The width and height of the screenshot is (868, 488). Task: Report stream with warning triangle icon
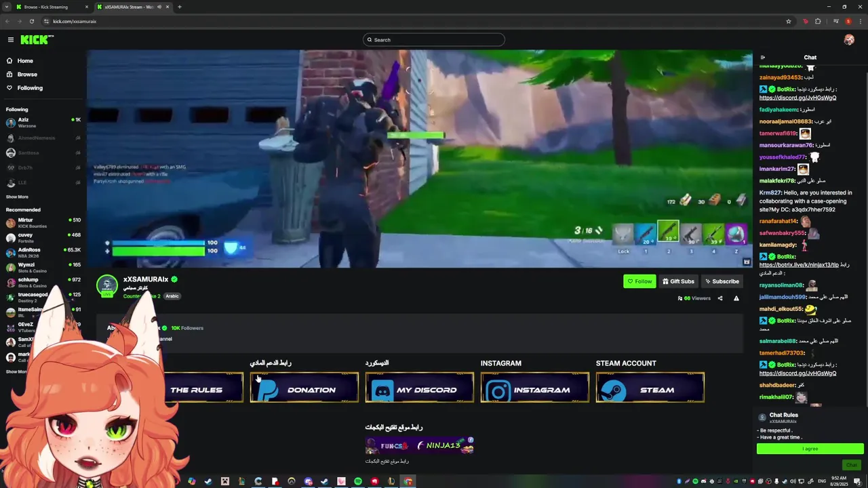(736, 298)
